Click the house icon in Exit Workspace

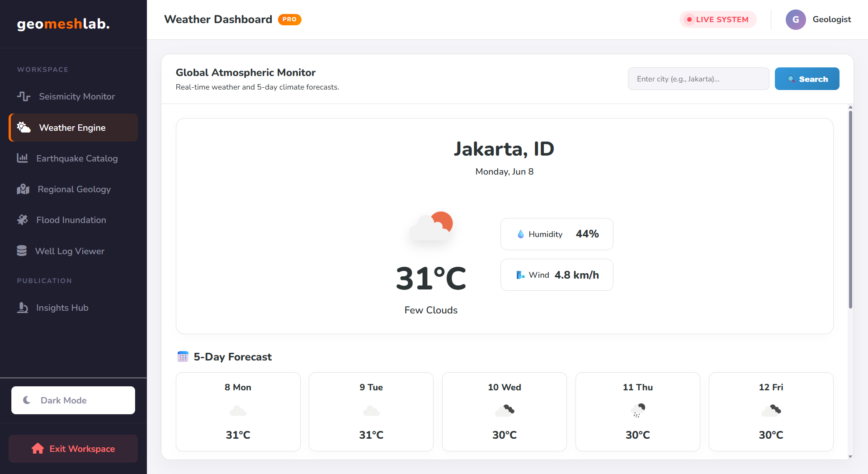tap(38, 449)
